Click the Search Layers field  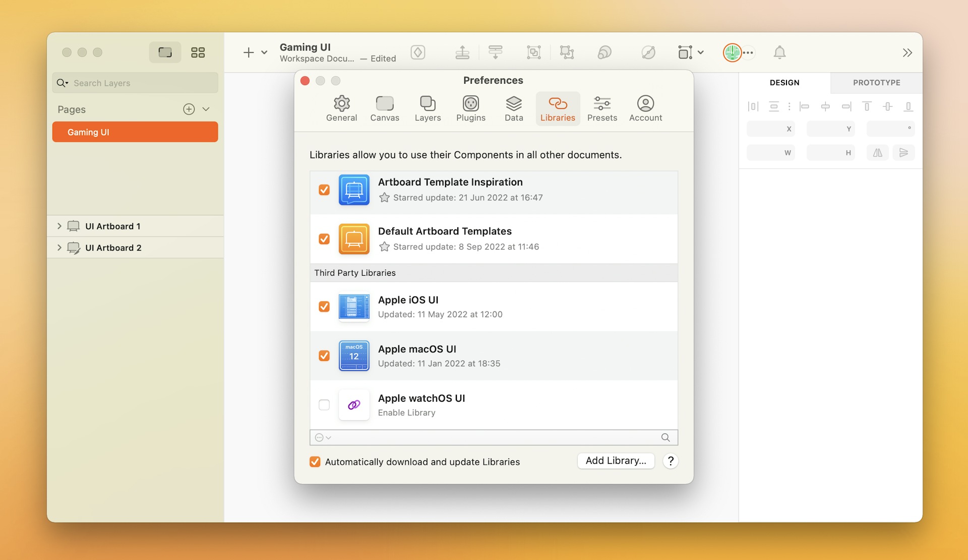(135, 83)
